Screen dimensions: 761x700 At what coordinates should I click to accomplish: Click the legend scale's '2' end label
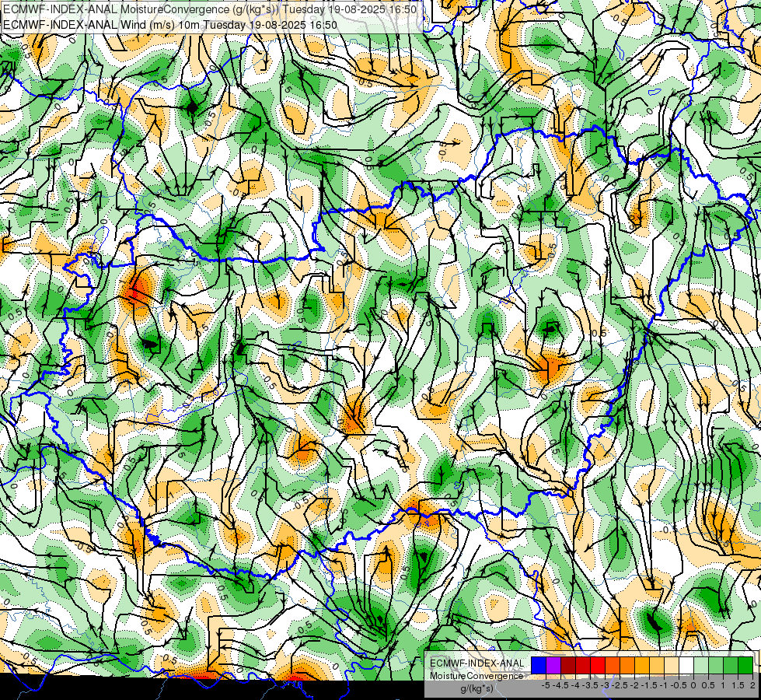tap(752, 685)
